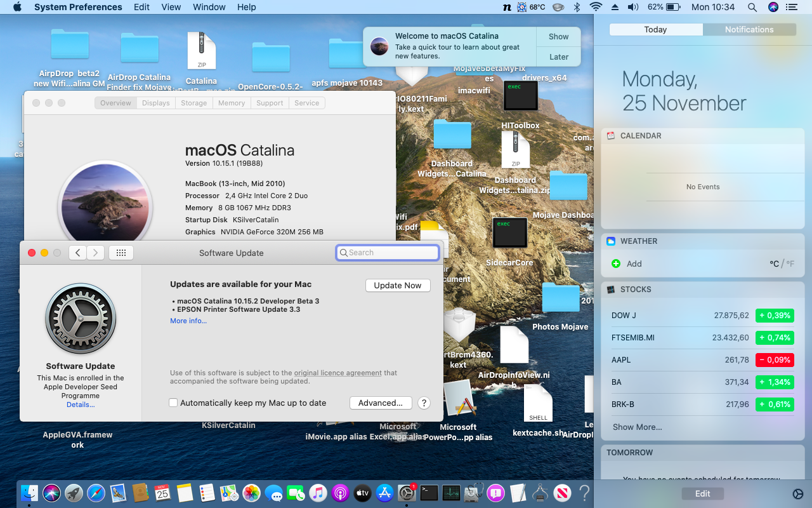Expand Show More… in Stocks widget

[638, 427]
